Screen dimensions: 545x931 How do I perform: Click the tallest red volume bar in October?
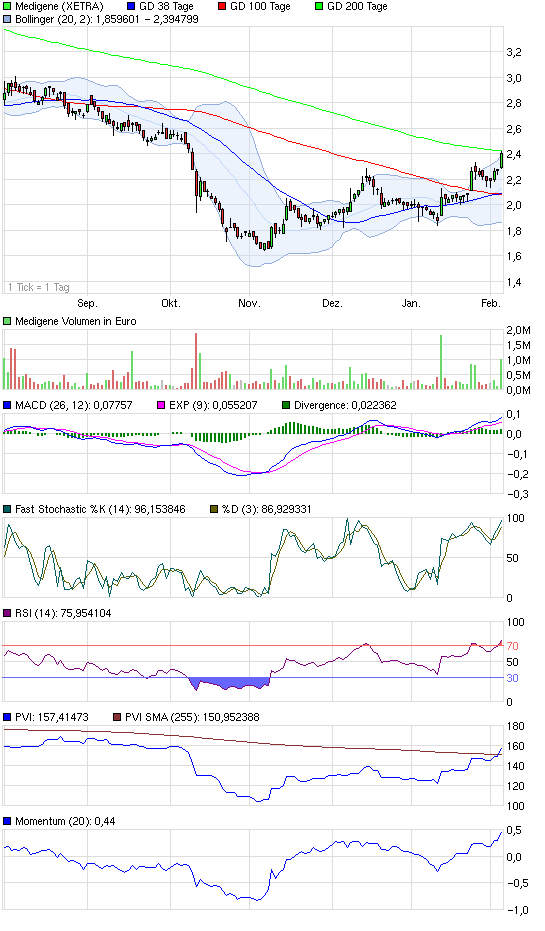(196, 361)
